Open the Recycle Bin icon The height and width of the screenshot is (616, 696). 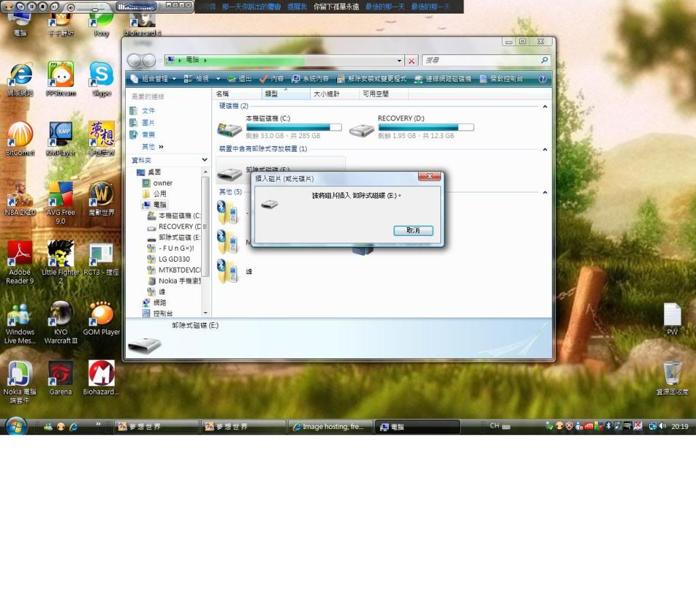click(672, 373)
